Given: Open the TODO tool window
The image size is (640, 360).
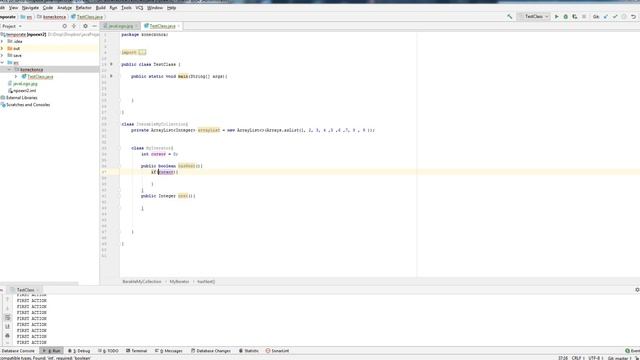Looking at the screenshot, I should click(109, 351).
